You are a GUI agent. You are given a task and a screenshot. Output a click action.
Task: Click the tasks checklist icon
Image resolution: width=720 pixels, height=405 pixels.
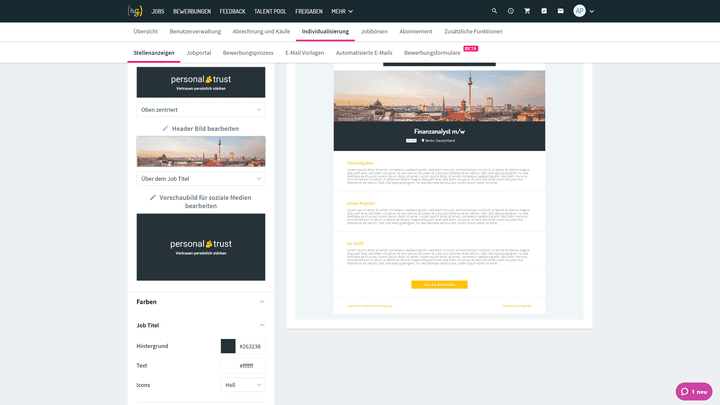(544, 11)
